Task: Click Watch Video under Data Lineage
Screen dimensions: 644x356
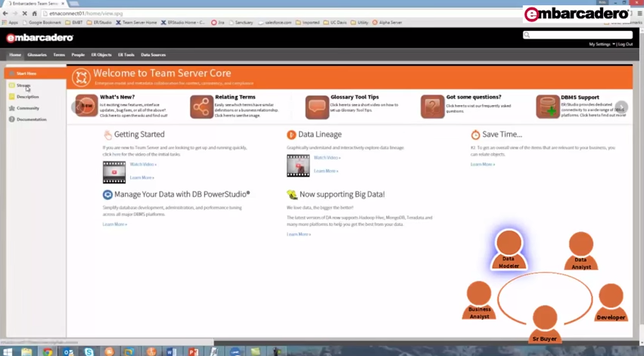Action: [327, 157]
